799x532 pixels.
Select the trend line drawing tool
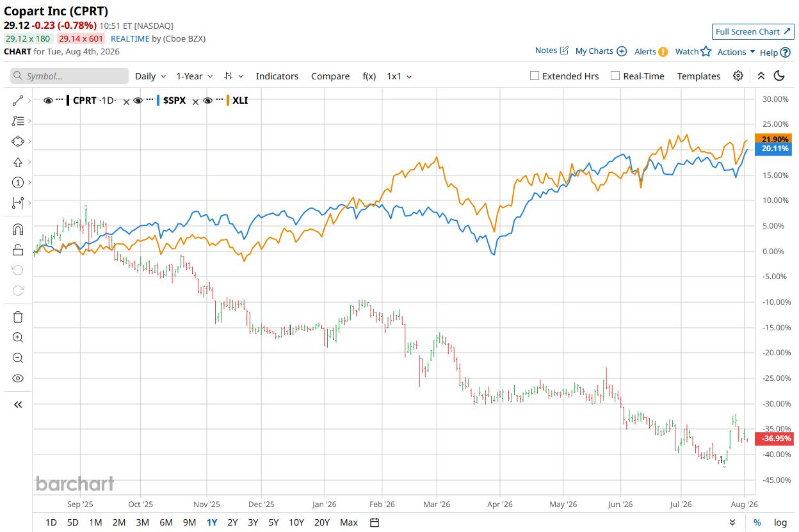[18, 101]
